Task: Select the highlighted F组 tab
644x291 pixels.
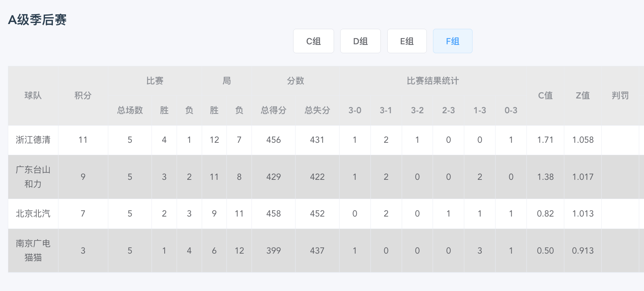Action: click(453, 41)
